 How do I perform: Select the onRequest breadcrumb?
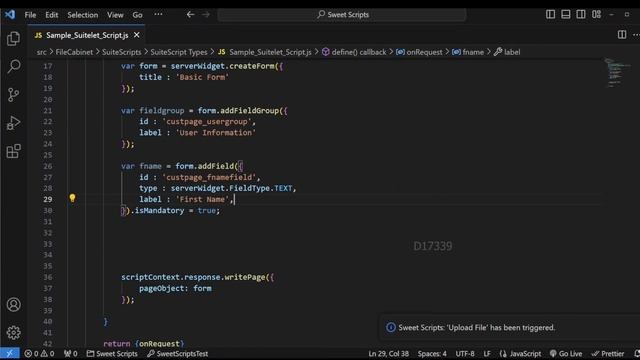[420, 52]
